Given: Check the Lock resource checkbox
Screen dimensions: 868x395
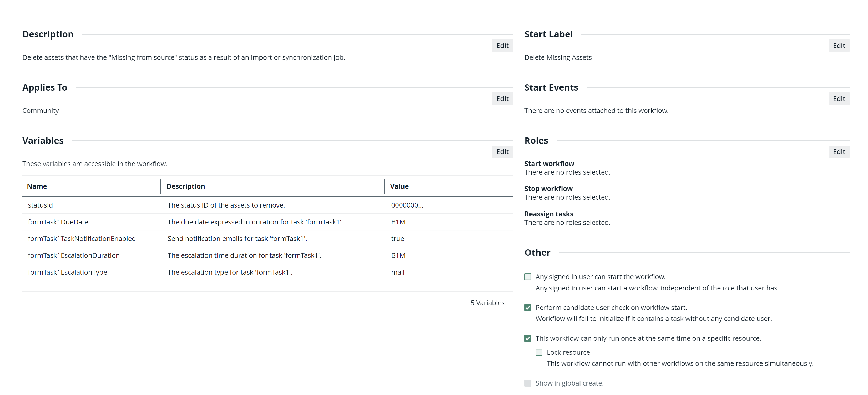Looking at the screenshot, I should click(x=539, y=353).
